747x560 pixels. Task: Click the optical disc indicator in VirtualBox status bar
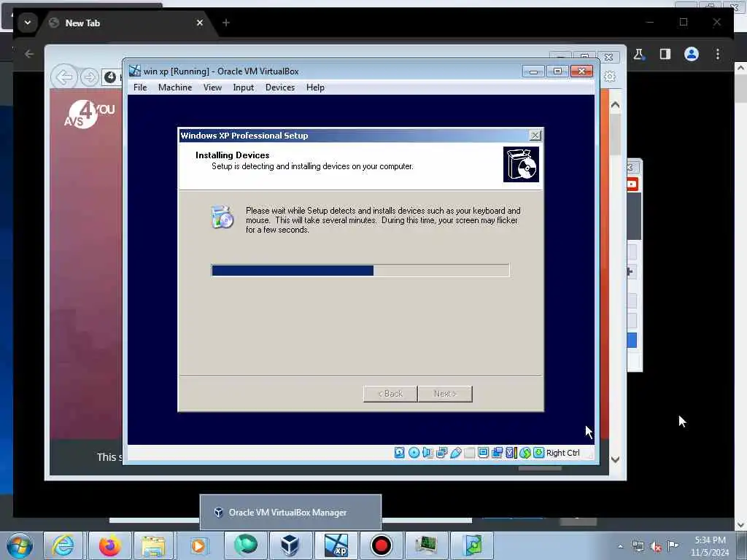(414, 452)
